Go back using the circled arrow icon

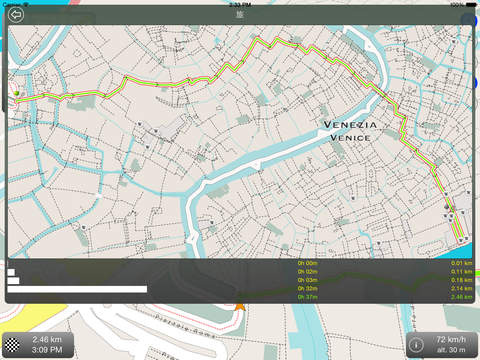click(16, 15)
